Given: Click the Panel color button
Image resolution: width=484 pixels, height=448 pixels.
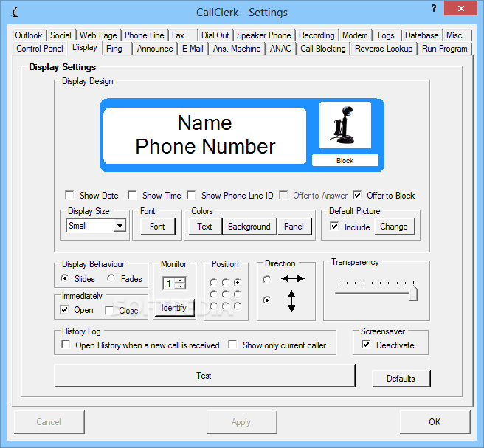Looking at the screenshot, I should [294, 227].
